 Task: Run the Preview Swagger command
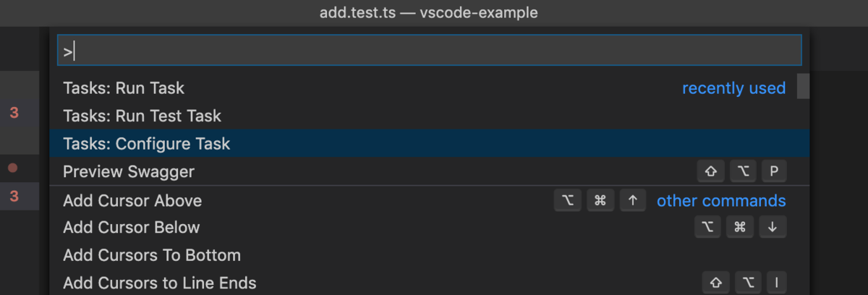click(x=129, y=171)
